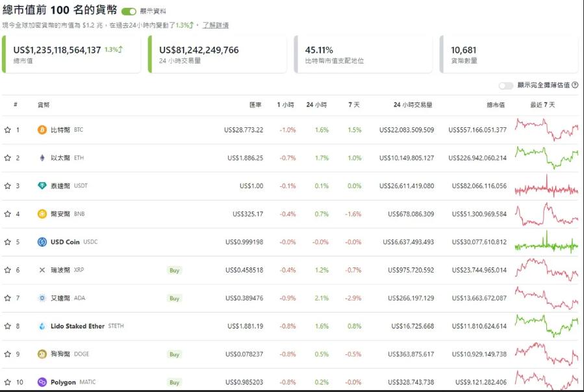Open the fully diluted valuation help icon

click(x=575, y=85)
